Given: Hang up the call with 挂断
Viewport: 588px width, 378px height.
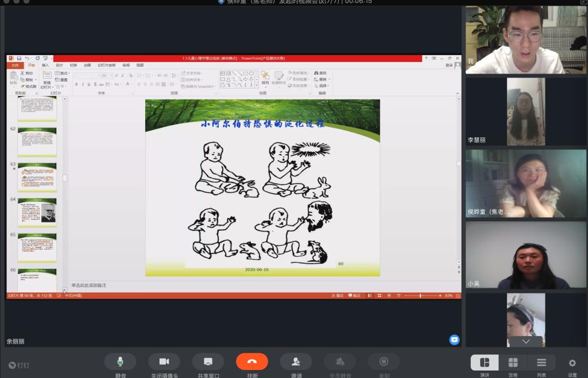Looking at the screenshot, I should [252, 361].
